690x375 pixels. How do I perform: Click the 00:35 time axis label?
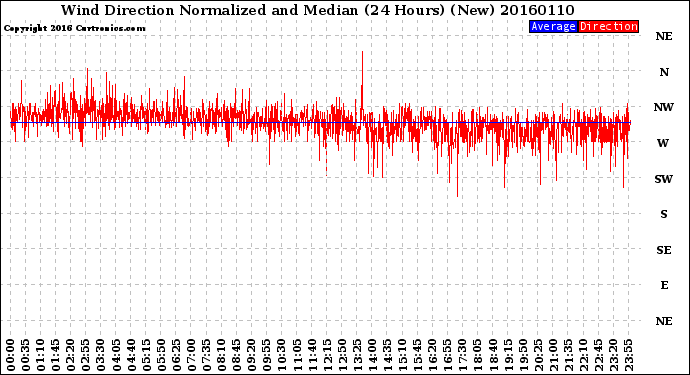(x=26, y=355)
